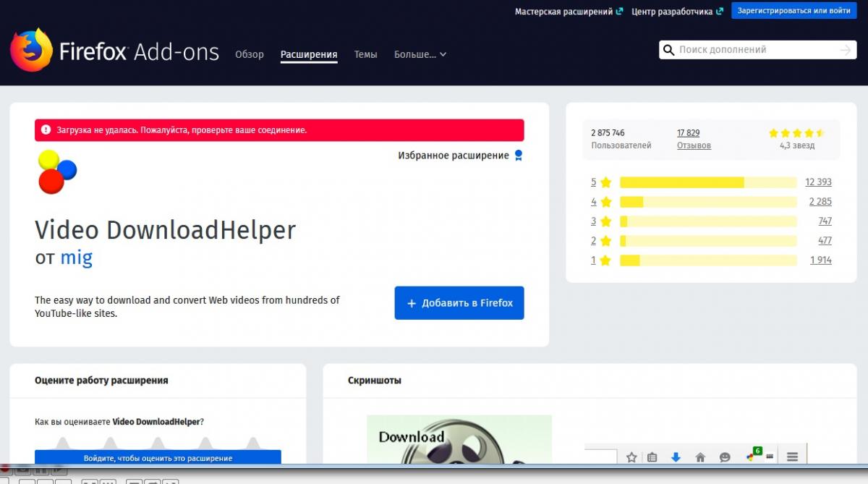Viewport: 868px width, 484px height.
Task: Open the 17 829 reviews count link
Action: (x=688, y=133)
